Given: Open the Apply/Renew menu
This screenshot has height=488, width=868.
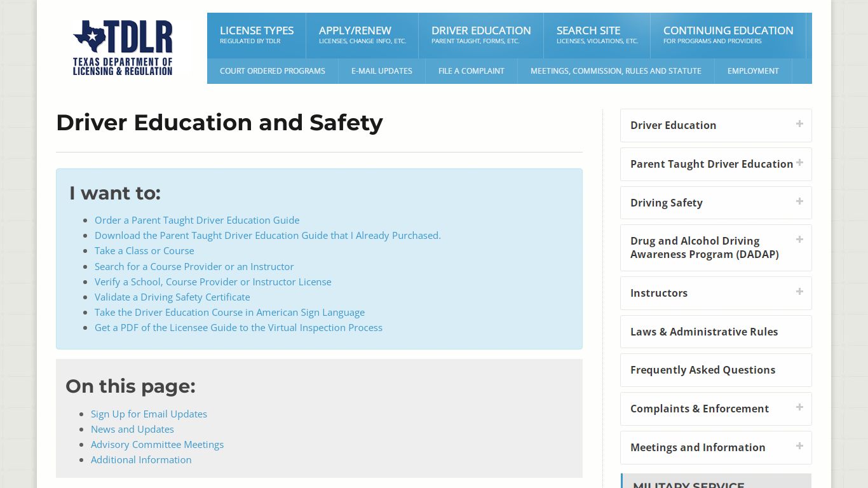Looking at the screenshot, I should [x=362, y=36].
